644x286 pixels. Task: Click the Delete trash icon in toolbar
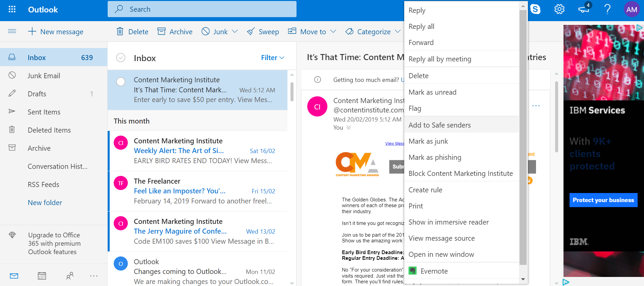[x=120, y=32]
